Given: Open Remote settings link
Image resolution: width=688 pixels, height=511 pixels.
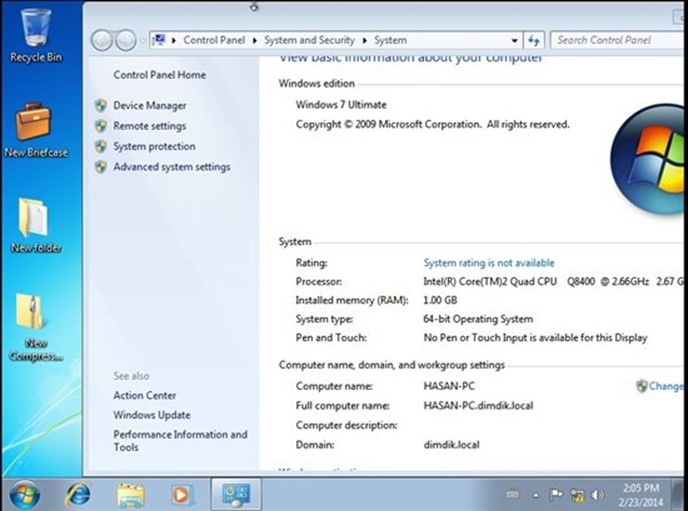Looking at the screenshot, I should point(150,126).
